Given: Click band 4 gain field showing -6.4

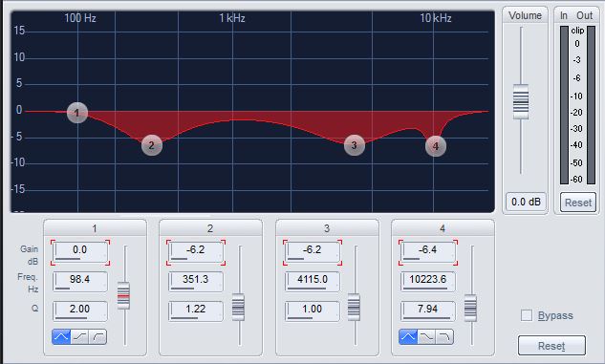Looking at the screenshot, I should click(428, 252).
